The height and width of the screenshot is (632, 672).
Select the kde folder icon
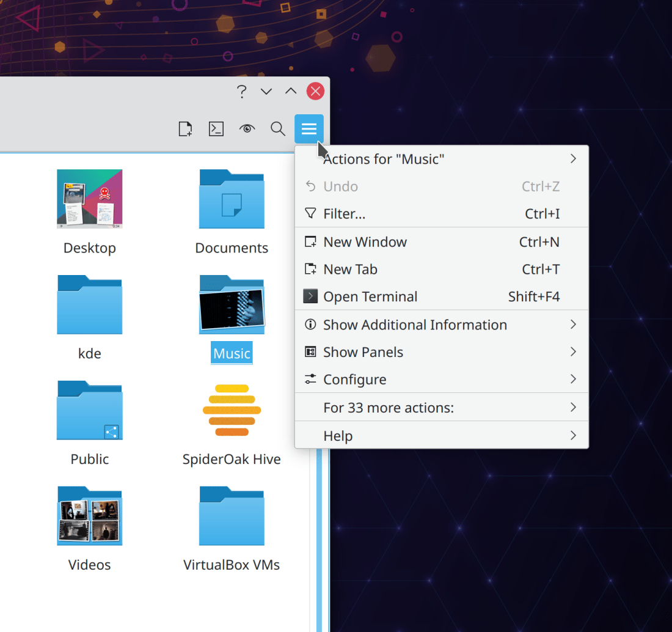click(90, 305)
